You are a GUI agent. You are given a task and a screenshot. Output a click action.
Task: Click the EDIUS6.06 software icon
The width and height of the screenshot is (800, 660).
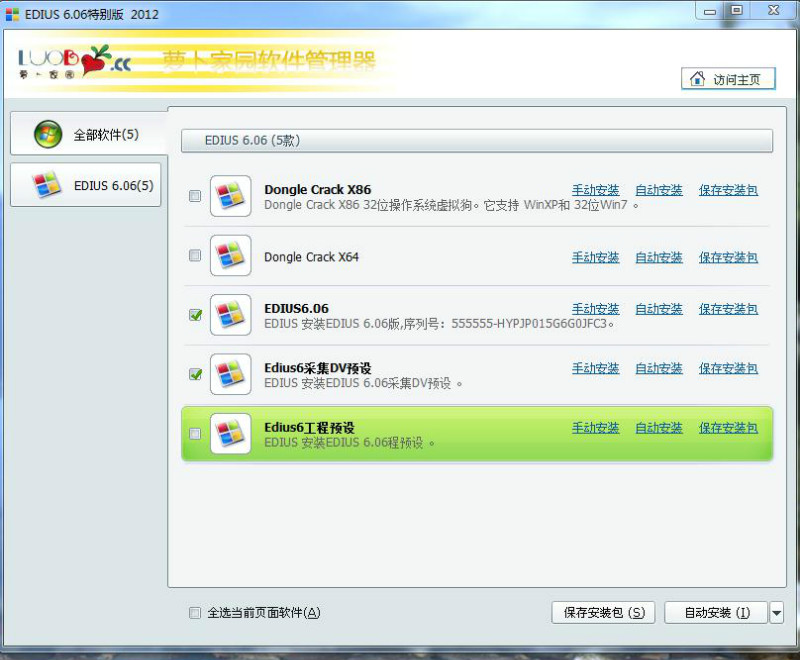pyautogui.click(x=231, y=315)
